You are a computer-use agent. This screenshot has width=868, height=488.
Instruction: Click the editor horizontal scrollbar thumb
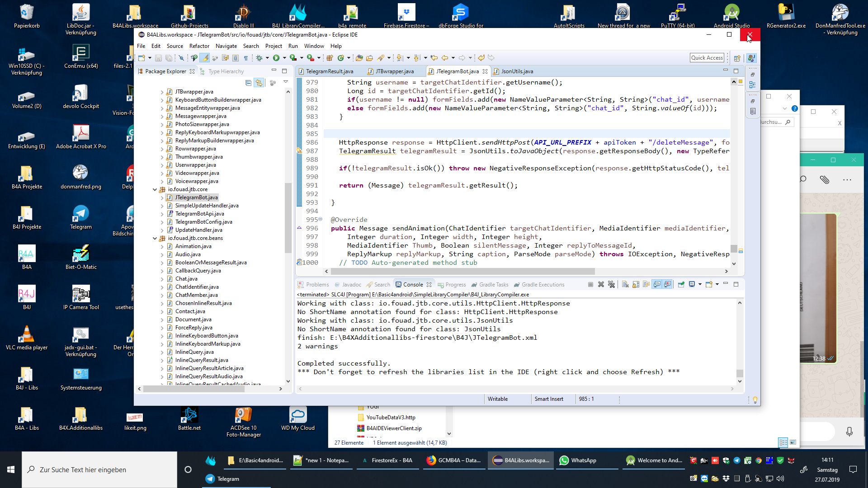tap(462, 272)
